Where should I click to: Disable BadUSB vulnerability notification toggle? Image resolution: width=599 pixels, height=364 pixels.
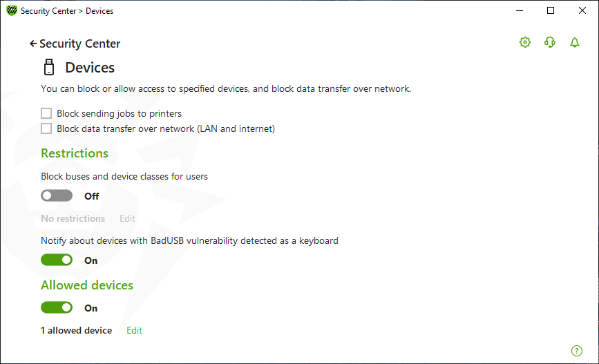pos(57,260)
